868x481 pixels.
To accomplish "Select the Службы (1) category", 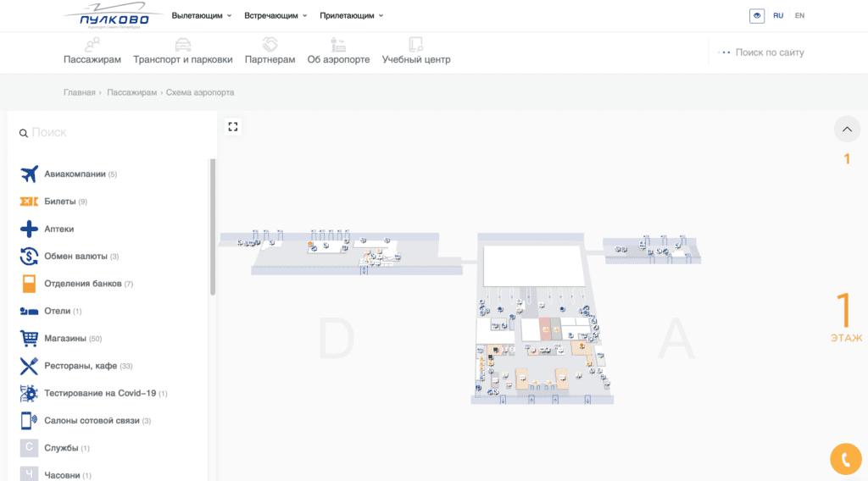I will click(66, 448).
